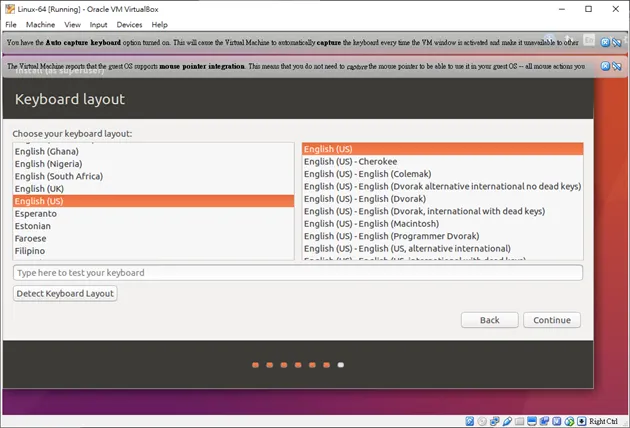Click the keyboard capture down-arrow status icon
Viewport: 630px width, 428px height.
[581, 421]
